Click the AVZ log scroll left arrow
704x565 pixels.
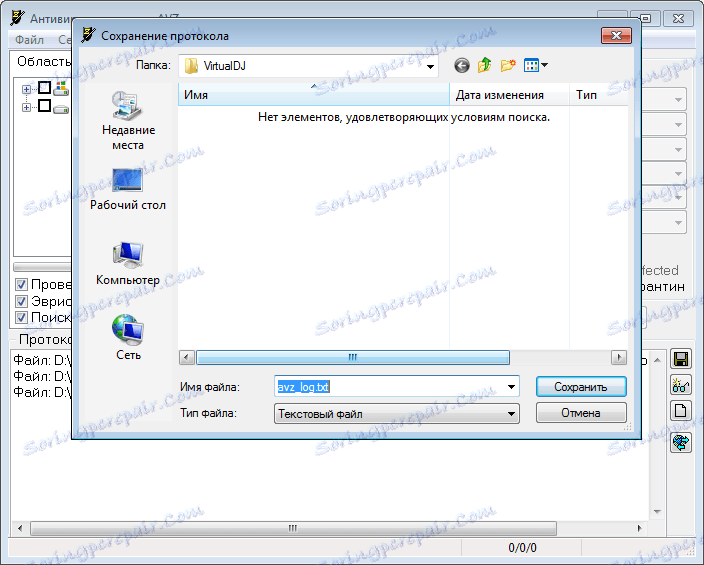(x=20, y=528)
